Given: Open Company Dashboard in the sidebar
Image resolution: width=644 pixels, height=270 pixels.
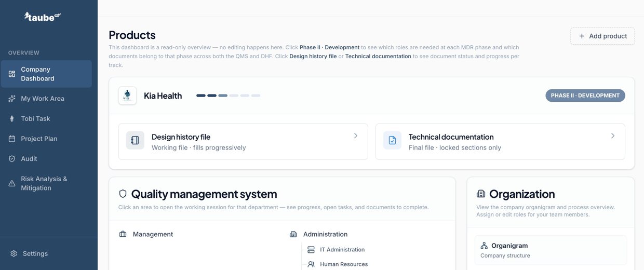Looking at the screenshot, I should [46, 74].
